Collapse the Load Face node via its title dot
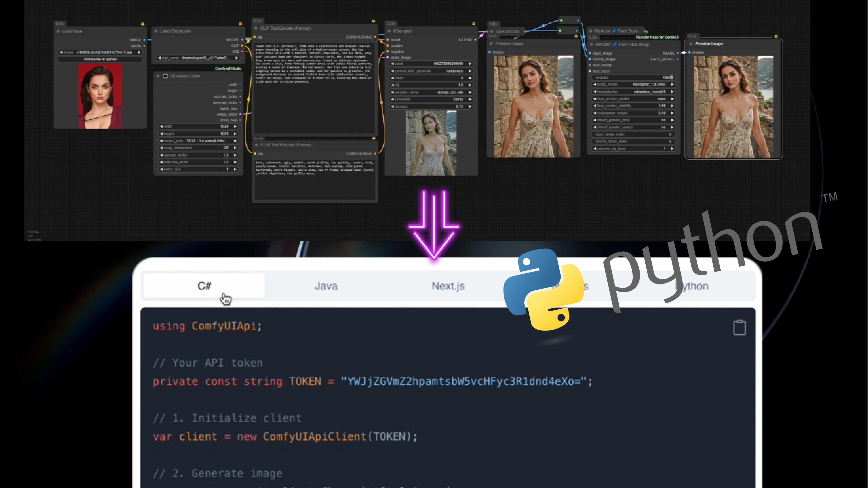 58,31
